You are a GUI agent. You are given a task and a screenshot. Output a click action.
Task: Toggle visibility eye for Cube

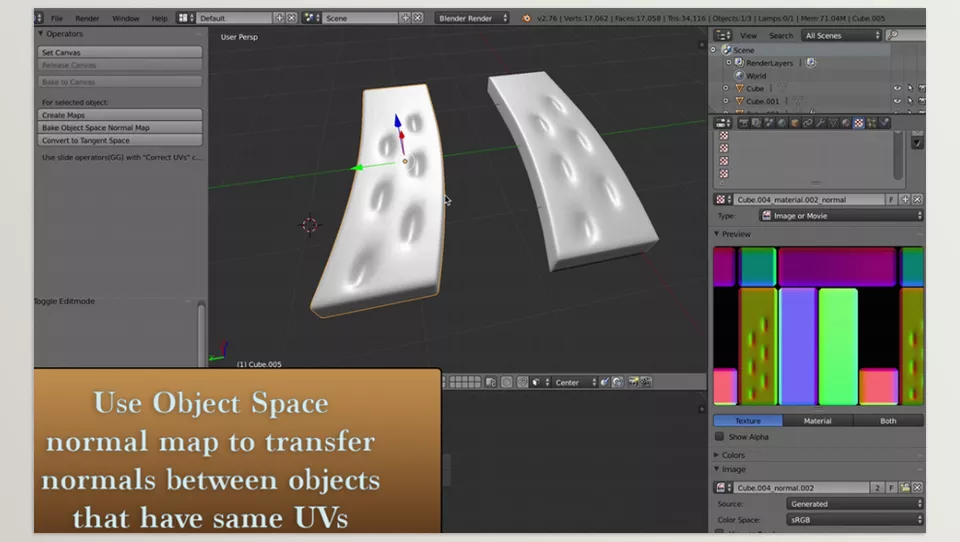897,88
